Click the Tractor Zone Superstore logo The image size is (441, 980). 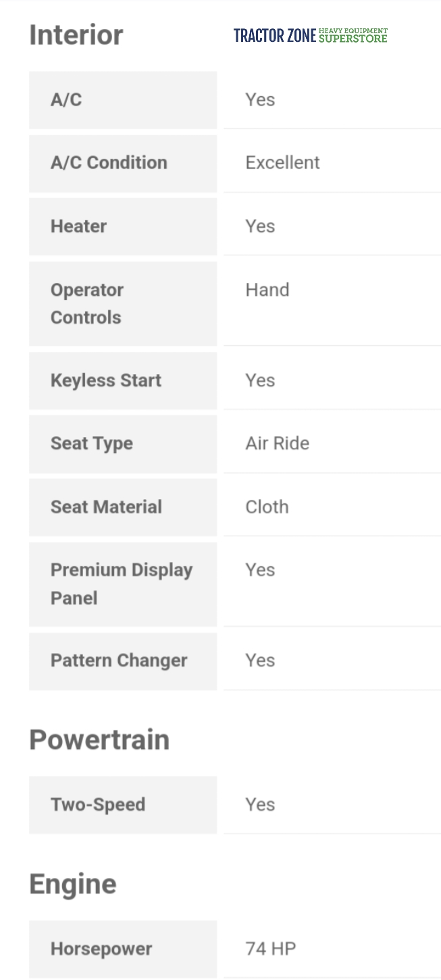pos(311,35)
